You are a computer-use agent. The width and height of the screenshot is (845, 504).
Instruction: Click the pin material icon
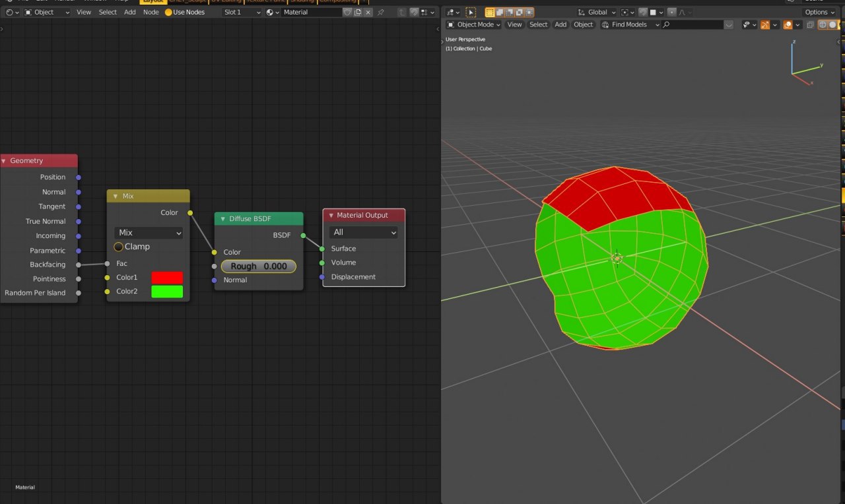click(x=381, y=13)
